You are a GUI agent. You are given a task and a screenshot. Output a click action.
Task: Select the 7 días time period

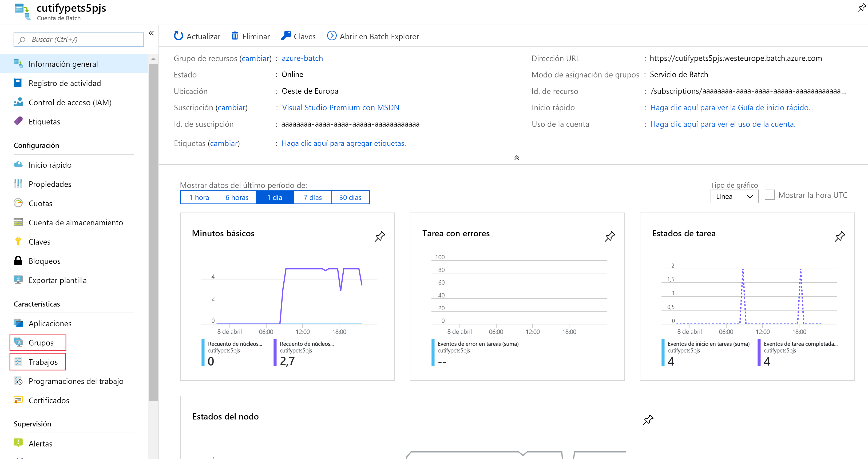[x=313, y=197]
